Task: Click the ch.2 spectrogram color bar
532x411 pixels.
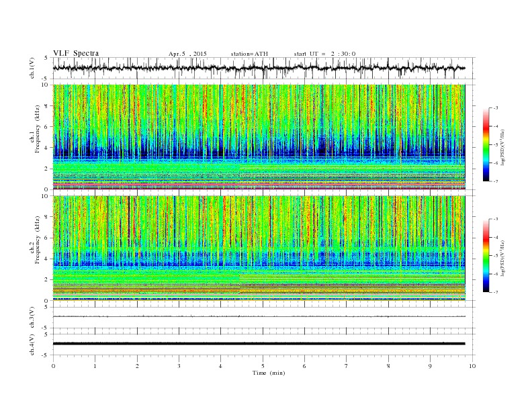Action: [x=486, y=255]
